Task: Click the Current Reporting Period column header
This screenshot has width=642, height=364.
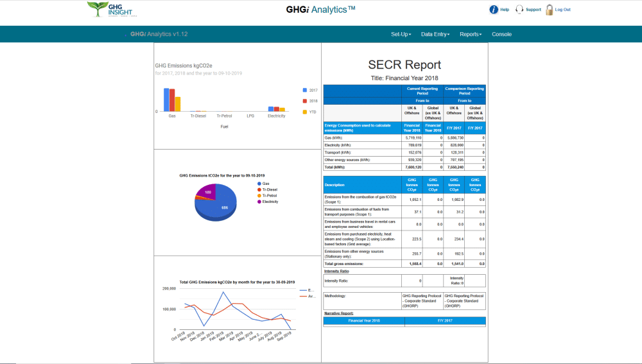Action: [422, 91]
